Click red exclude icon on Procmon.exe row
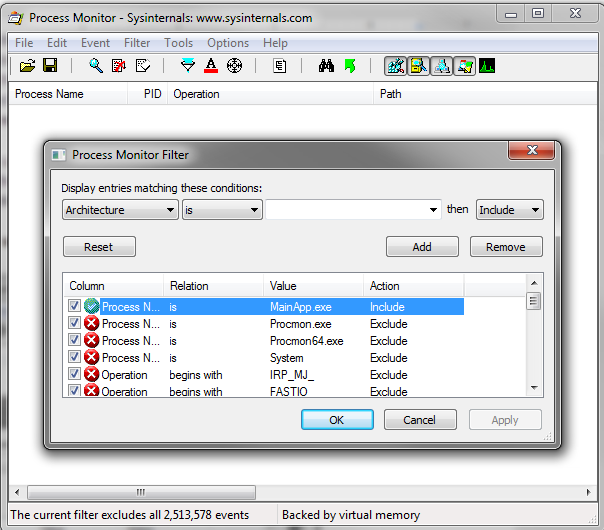This screenshot has width=604, height=530. [x=92, y=323]
